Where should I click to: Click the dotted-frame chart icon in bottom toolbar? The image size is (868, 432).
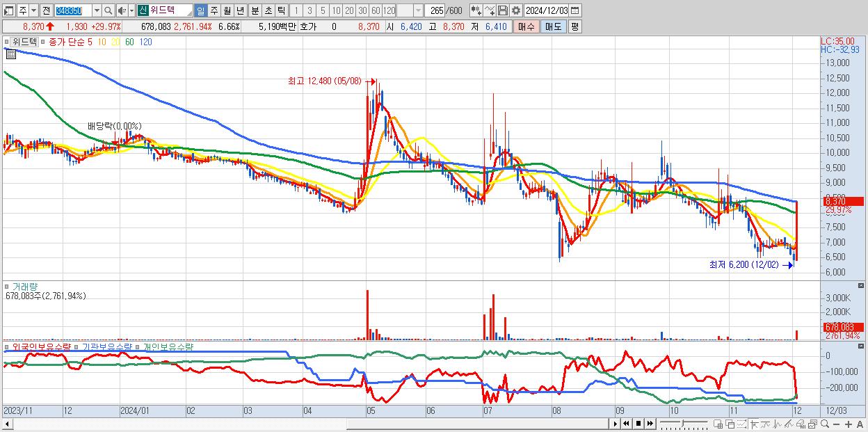coord(741,424)
